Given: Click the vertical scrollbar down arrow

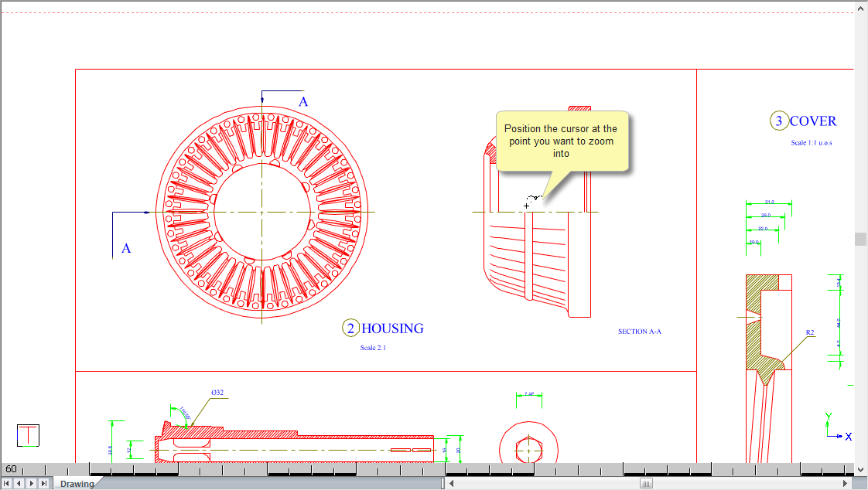Looking at the screenshot, I should (x=861, y=468).
